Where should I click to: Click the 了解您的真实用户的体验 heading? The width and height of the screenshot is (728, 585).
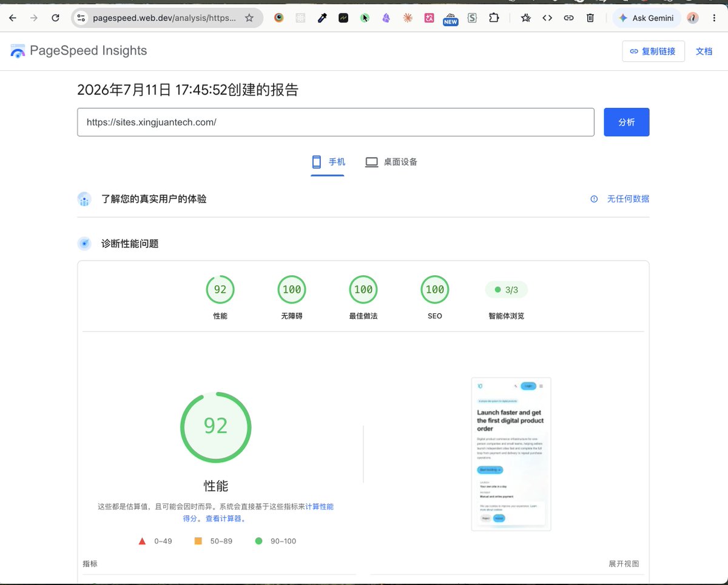click(154, 199)
